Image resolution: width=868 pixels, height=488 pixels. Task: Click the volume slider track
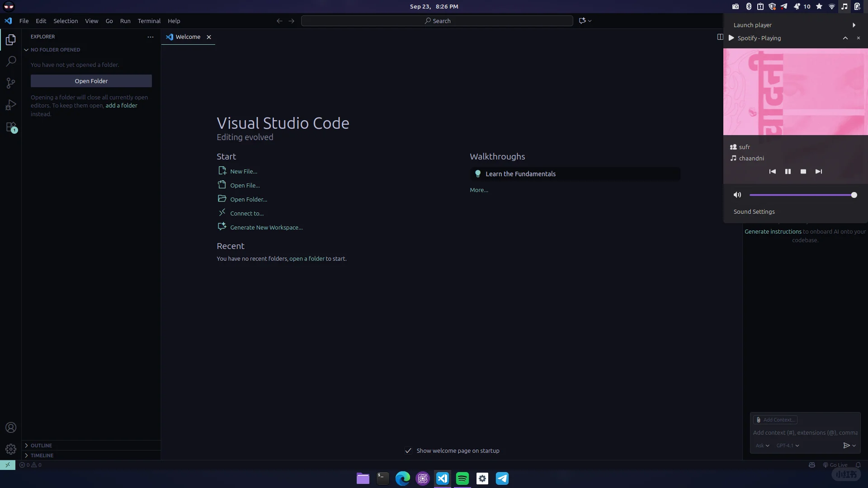point(800,195)
